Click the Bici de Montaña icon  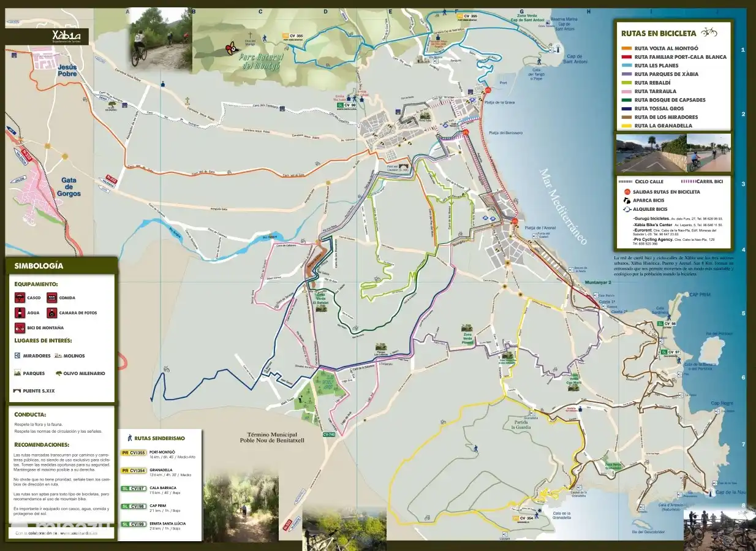(20, 328)
